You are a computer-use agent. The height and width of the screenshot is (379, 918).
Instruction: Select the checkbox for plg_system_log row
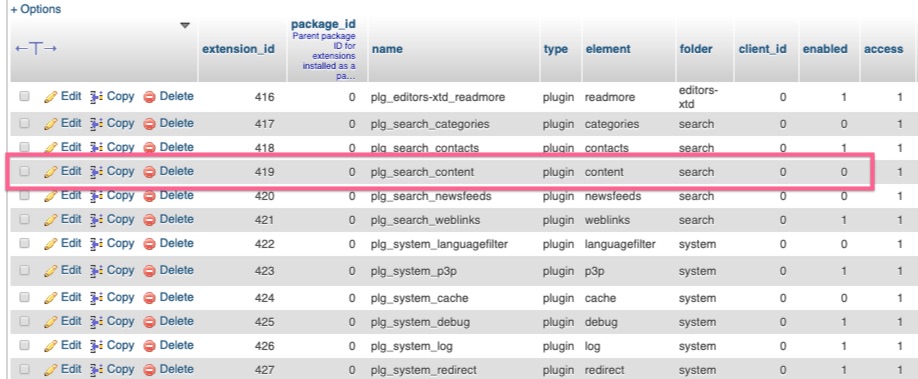tap(25, 345)
